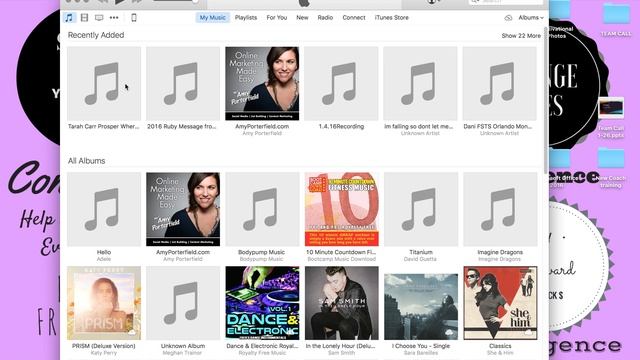Open the Imagine Dragons album

(x=500, y=209)
